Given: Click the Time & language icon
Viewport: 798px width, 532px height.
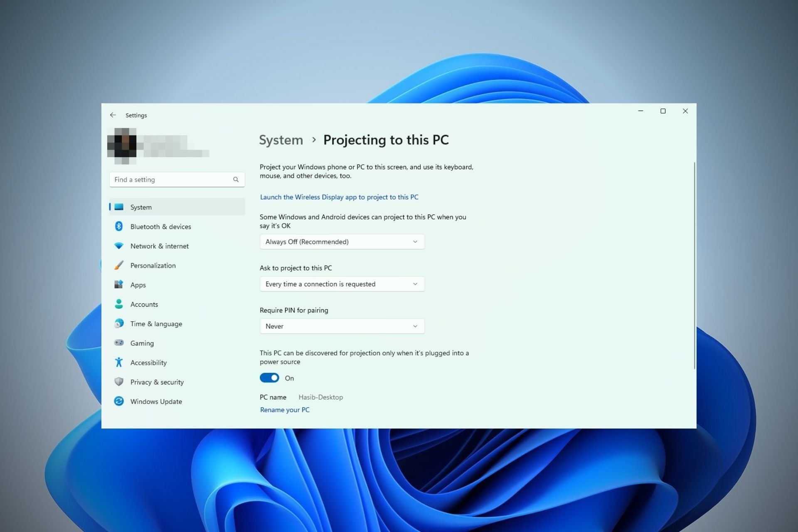Looking at the screenshot, I should pyautogui.click(x=118, y=324).
